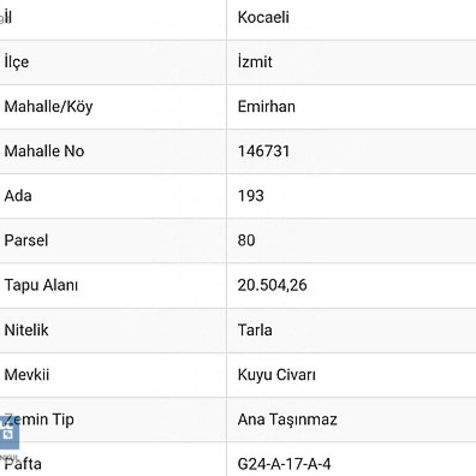Select the Mahalle No label
476x476 pixels.
[x=44, y=151]
